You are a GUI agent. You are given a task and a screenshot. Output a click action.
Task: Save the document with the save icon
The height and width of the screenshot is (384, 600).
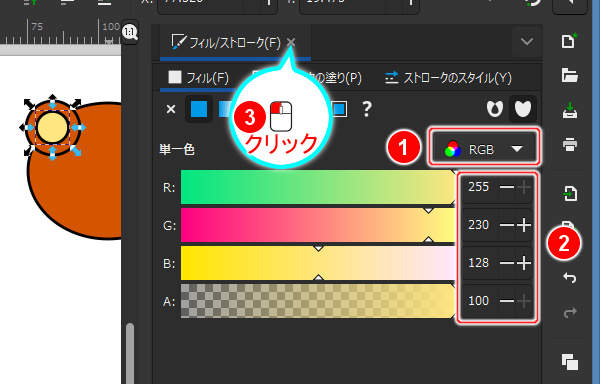(569, 110)
